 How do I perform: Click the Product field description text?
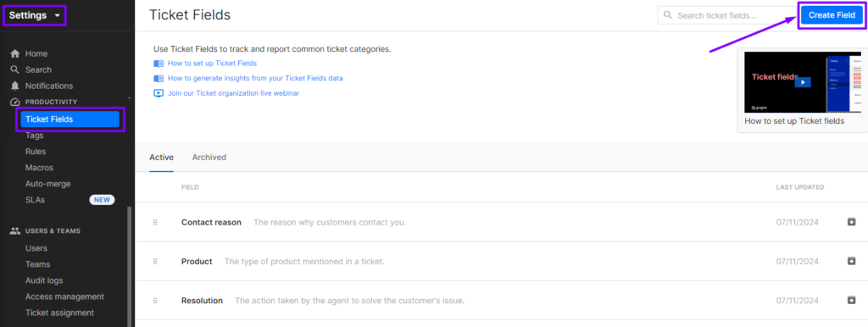304,261
